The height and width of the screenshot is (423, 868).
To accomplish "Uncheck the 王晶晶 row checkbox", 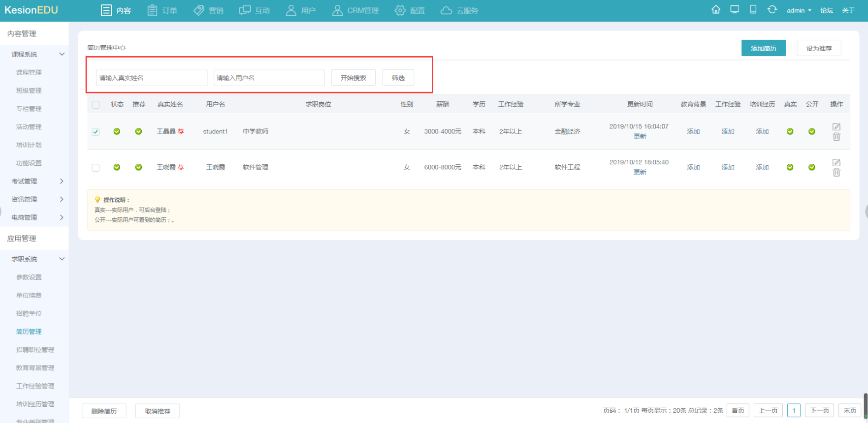I will tap(96, 132).
